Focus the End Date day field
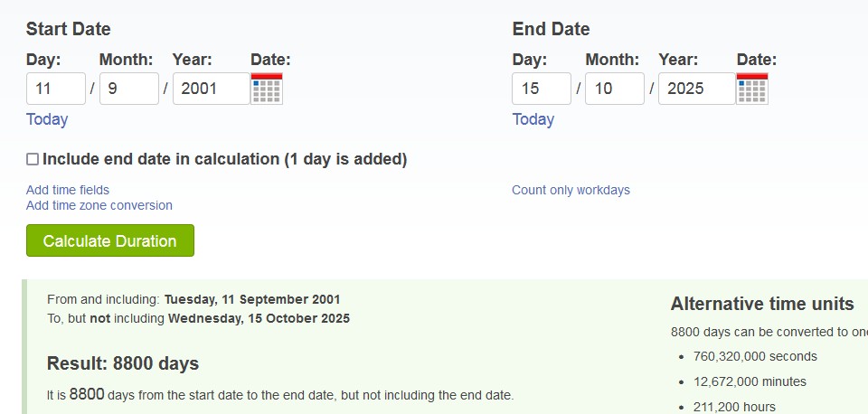Image resolution: width=868 pixels, height=414 pixels. [542, 89]
